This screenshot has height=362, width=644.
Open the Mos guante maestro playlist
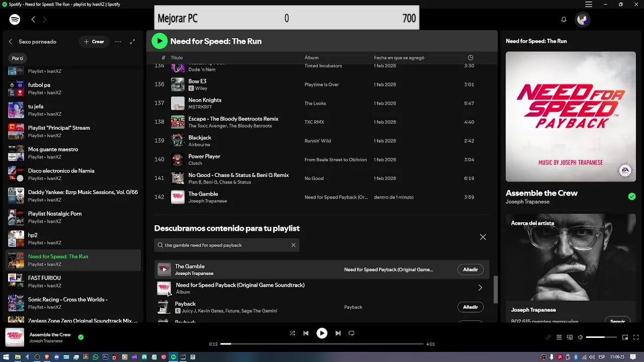pos(73,153)
